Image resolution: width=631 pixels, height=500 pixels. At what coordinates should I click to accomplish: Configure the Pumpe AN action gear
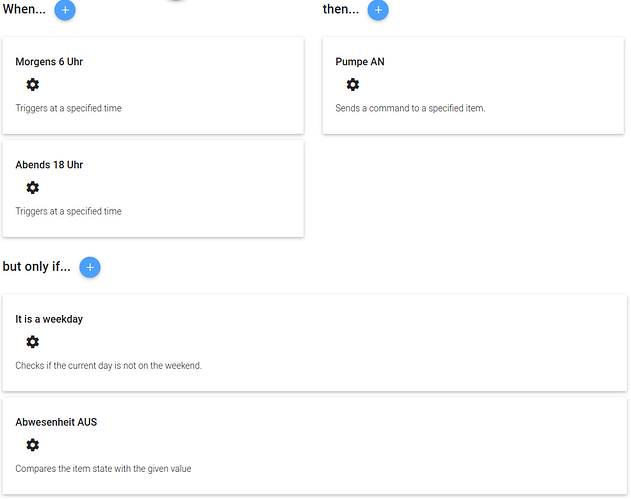352,85
